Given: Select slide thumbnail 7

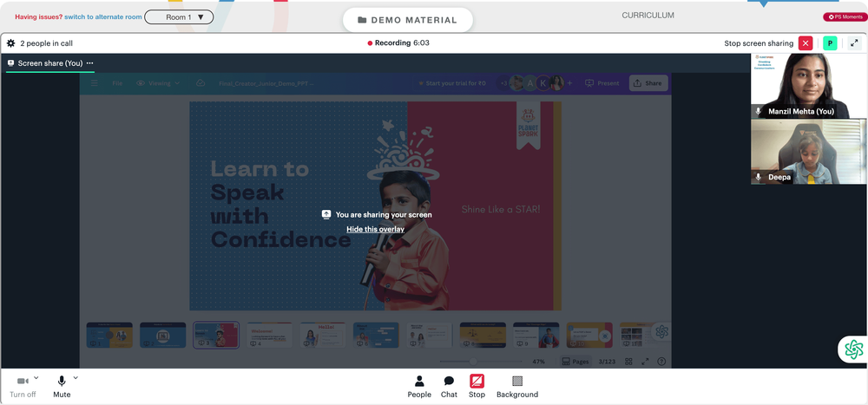Looking at the screenshot, I should click(429, 335).
